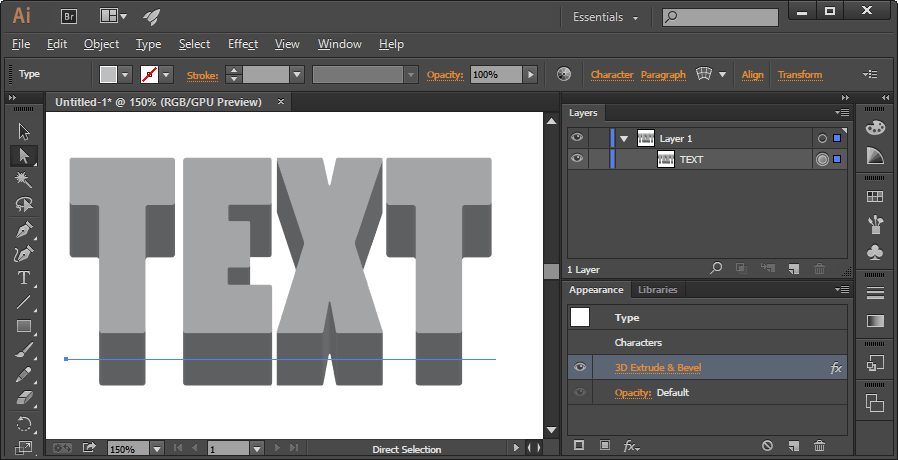The image size is (898, 460).
Task: Toggle lock column for Layer 1
Action: coord(598,138)
